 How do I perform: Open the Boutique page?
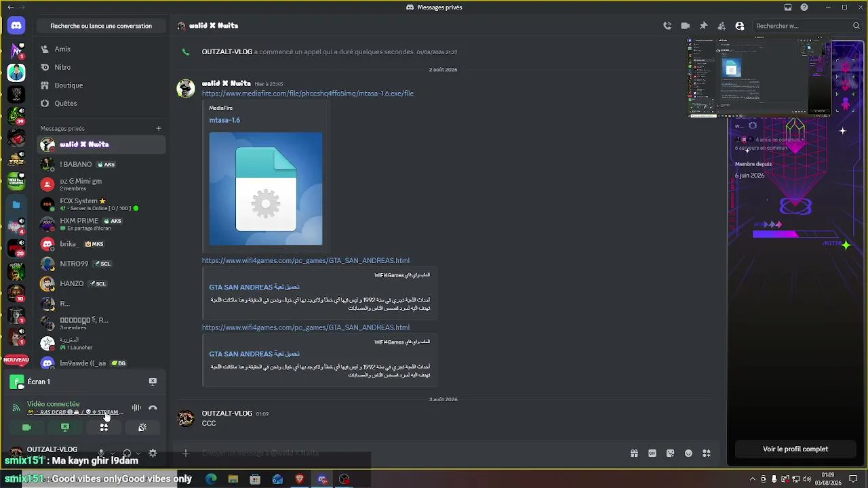[x=101, y=85]
